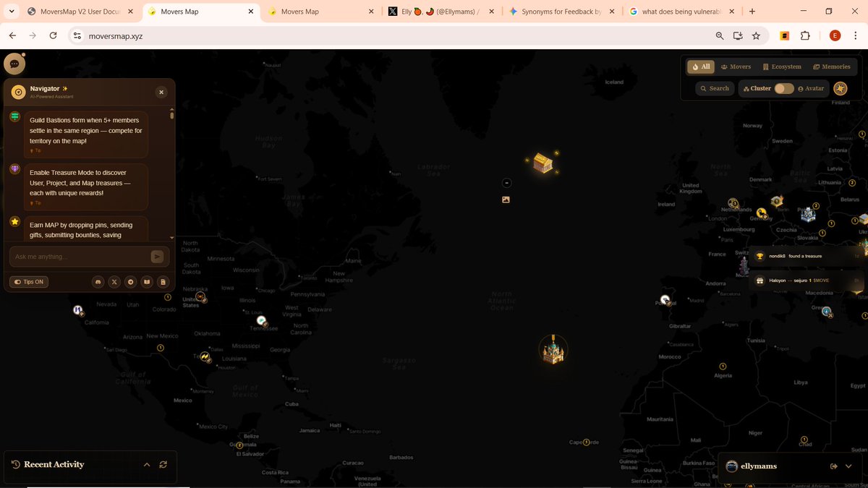Click the avatar pin near Tennessee
The width and height of the screenshot is (868, 488).
262,320
